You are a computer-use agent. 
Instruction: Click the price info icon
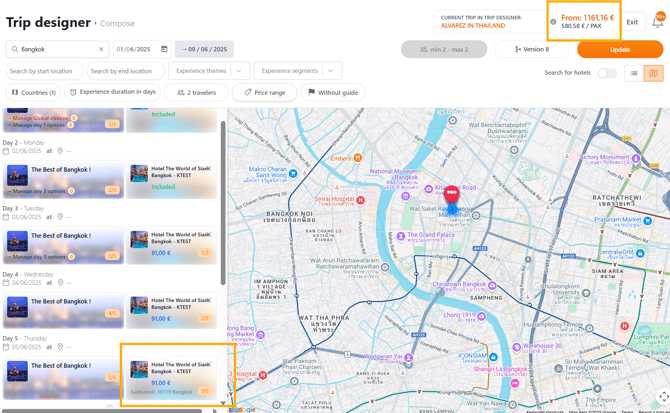click(553, 21)
